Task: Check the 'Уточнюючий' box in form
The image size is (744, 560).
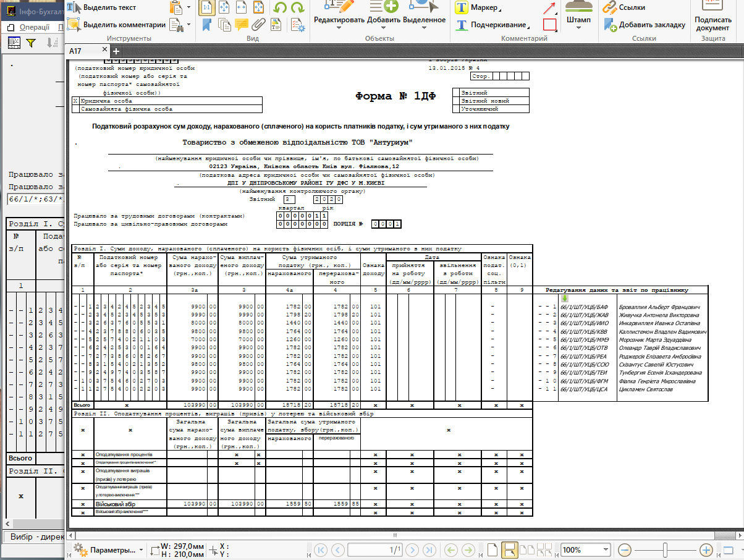Action: [456, 109]
